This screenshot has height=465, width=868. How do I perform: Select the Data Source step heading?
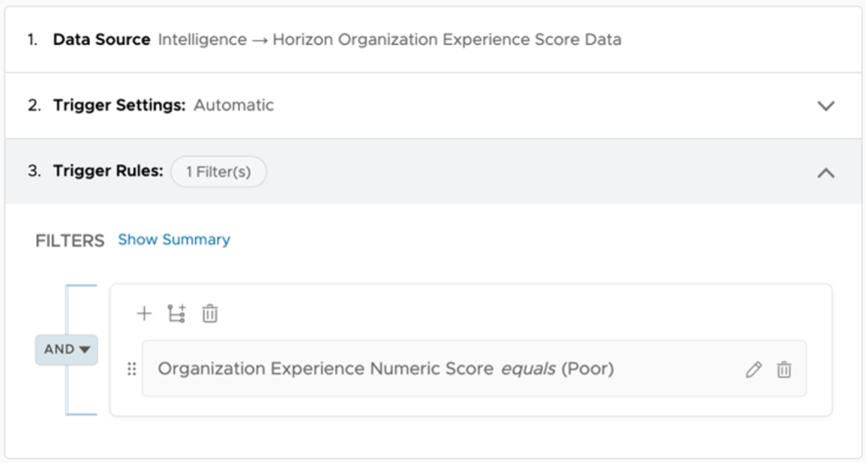101,40
